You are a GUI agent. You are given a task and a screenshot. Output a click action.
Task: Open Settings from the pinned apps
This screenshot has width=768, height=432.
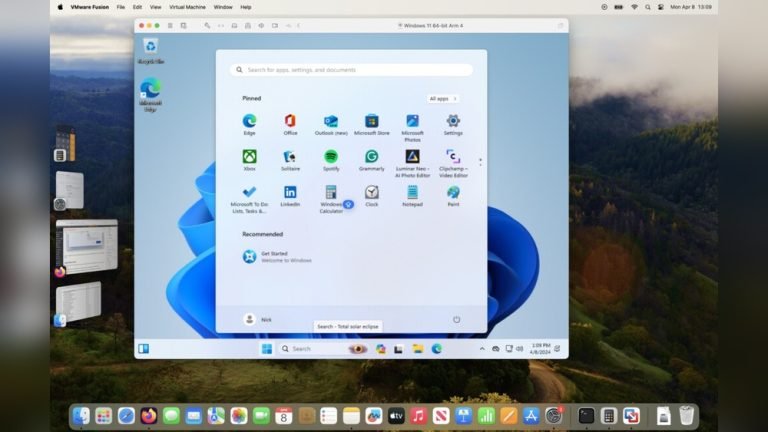453,124
